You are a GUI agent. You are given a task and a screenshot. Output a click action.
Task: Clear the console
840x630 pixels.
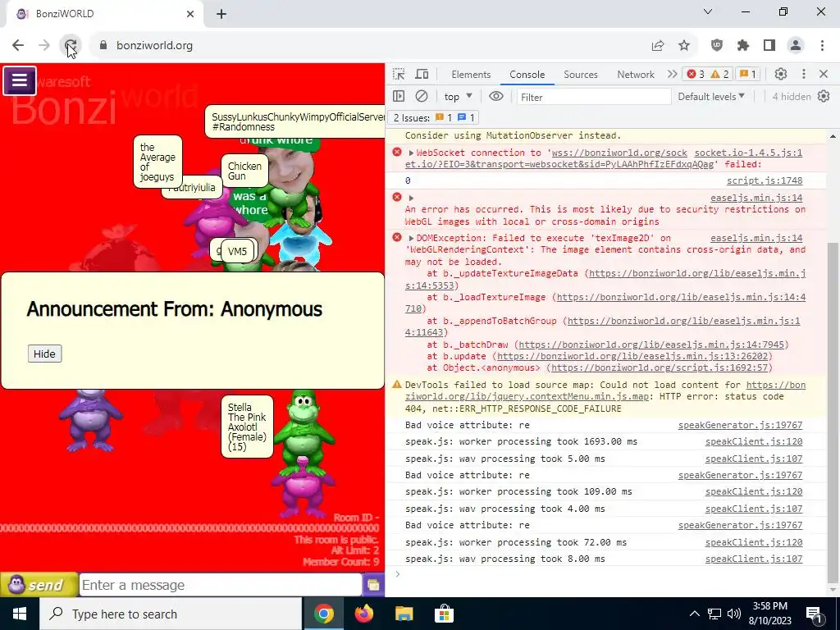point(422,97)
